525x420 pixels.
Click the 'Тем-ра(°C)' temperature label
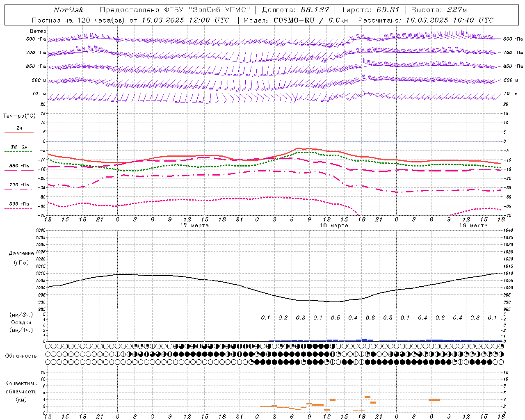(19, 116)
